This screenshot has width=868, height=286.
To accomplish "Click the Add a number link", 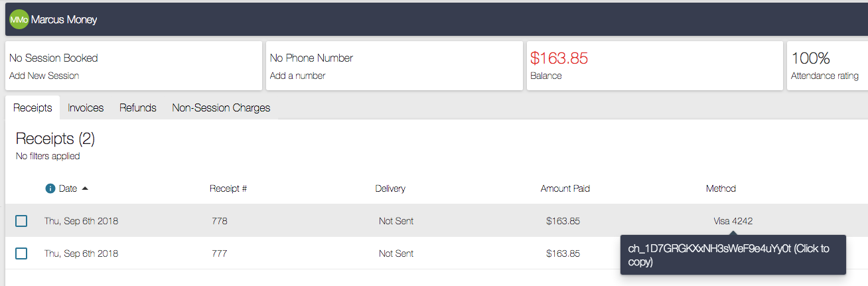I will pyautogui.click(x=297, y=76).
